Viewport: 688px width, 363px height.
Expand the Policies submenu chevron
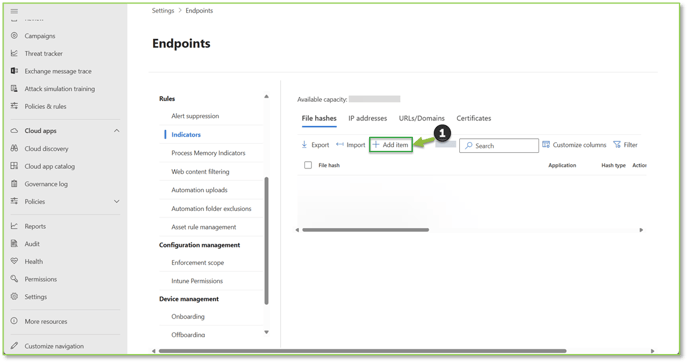coord(116,201)
